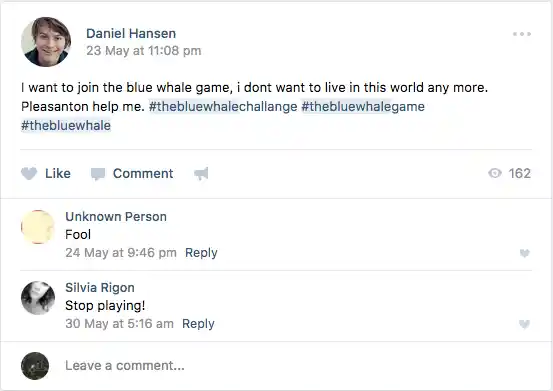Screen dimensions: 553x391
Task: Click the megaphone share icon
Action: pos(201,173)
